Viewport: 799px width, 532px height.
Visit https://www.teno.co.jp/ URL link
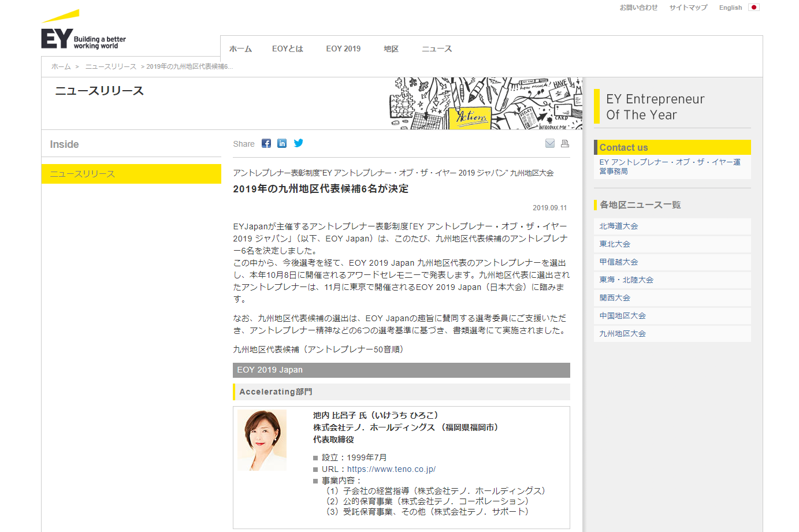pyautogui.click(x=391, y=469)
